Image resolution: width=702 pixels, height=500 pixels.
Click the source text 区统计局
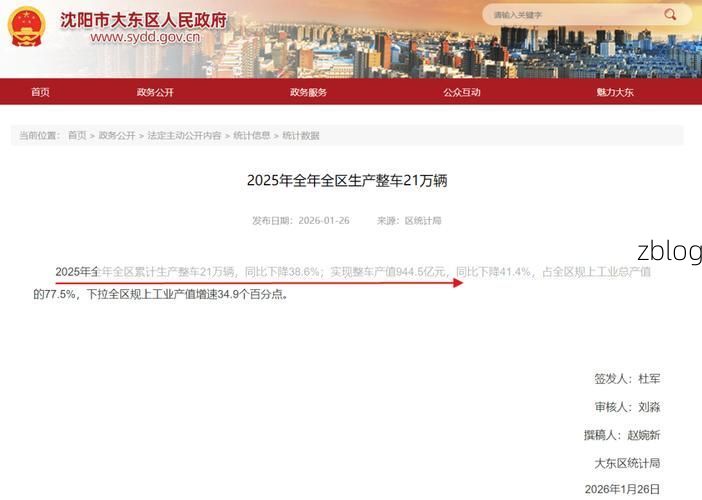(x=423, y=221)
